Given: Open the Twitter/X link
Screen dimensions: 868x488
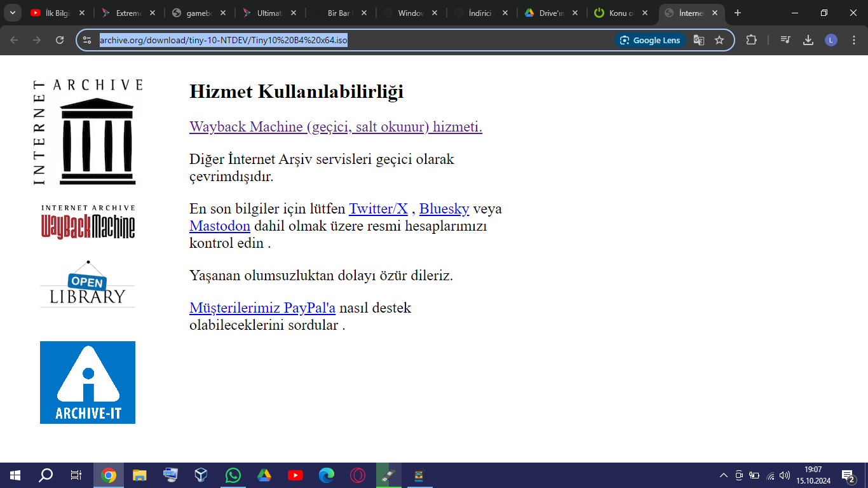Looking at the screenshot, I should pos(378,208).
